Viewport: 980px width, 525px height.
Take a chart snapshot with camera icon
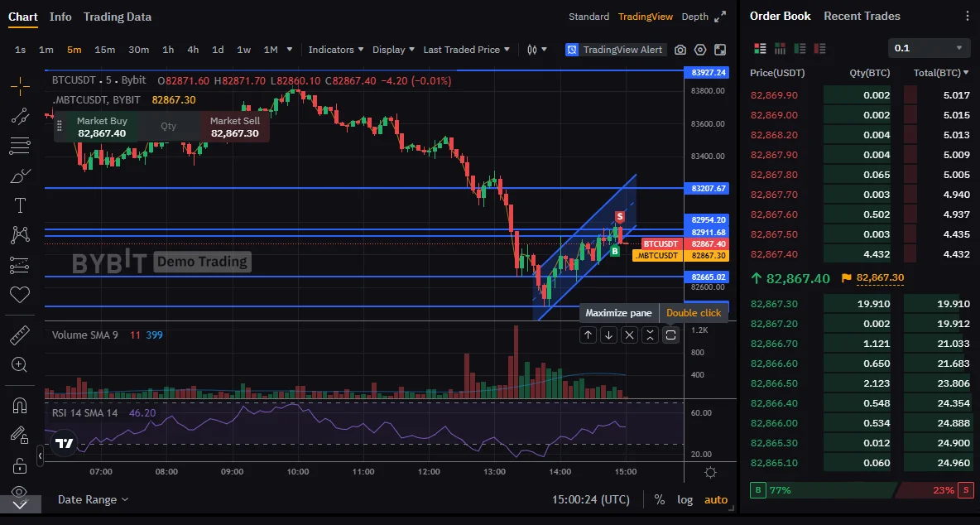(680, 50)
